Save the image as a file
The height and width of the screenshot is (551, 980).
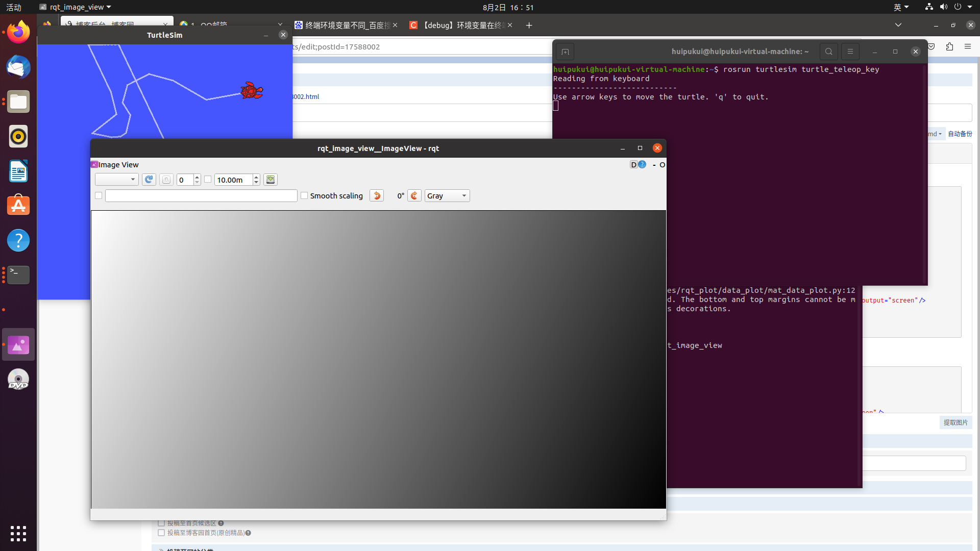271,180
